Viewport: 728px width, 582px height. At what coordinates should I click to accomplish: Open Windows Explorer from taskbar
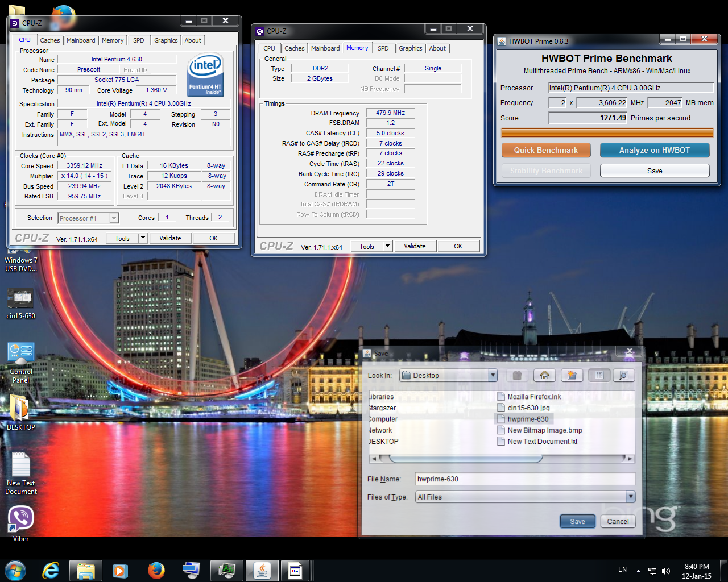[85, 571]
